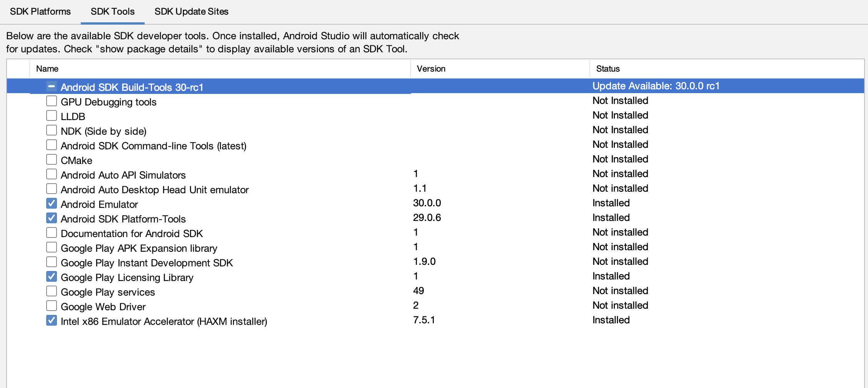Viewport: 868px width, 388px height.
Task: Click 'Not Installed' status of the CMake row
Action: tap(620, 159)
